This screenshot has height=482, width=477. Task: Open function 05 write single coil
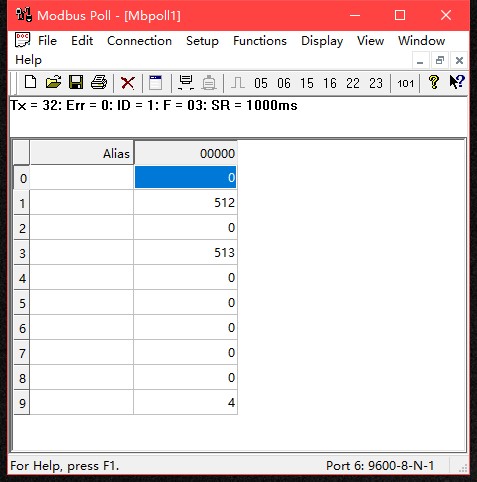click(261, 83)
